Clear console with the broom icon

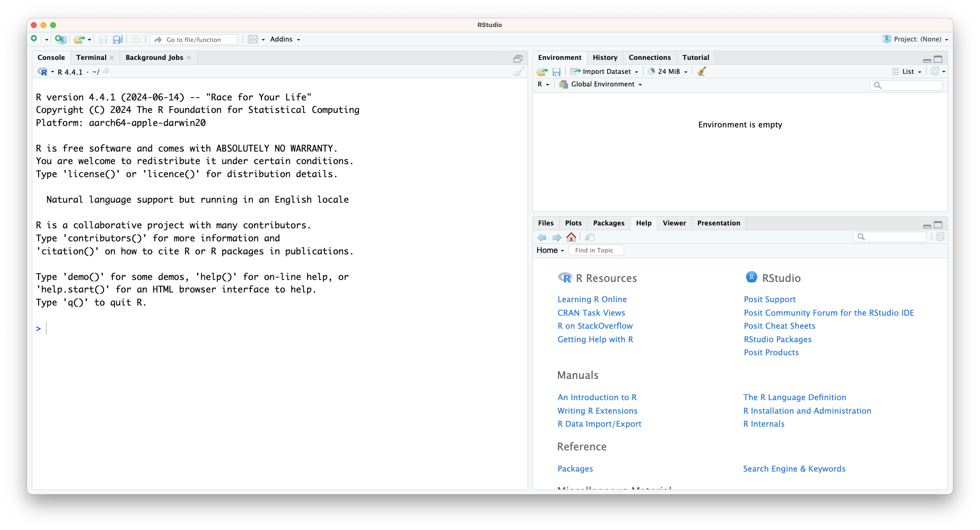pos(518,71)
